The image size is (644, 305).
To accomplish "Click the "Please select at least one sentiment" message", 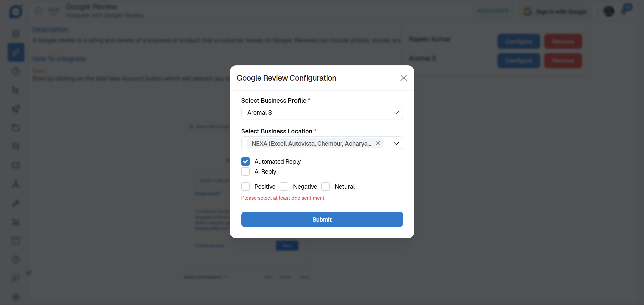I will pyautogui.click(x=283, y=198).
